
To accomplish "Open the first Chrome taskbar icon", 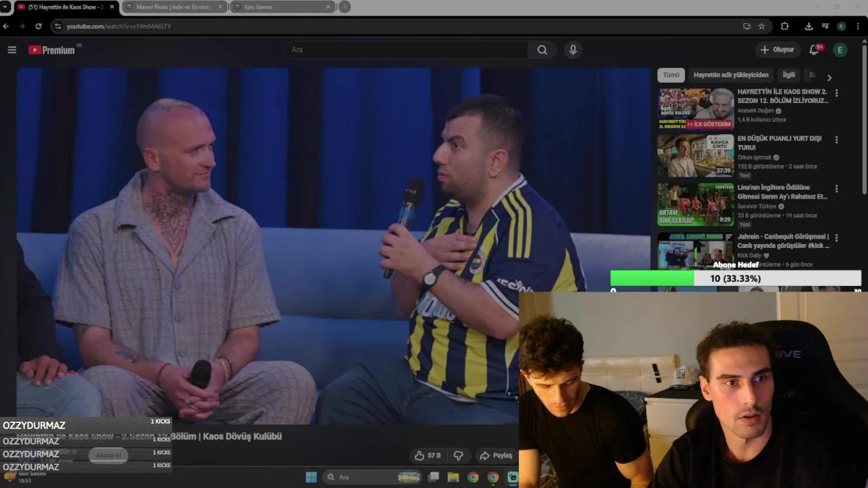I will click(473, 477).
